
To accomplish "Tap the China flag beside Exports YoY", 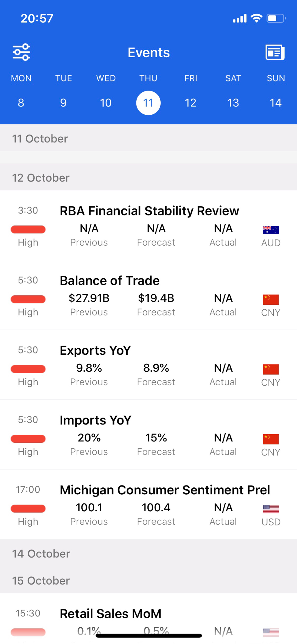I will coord(271,369).
